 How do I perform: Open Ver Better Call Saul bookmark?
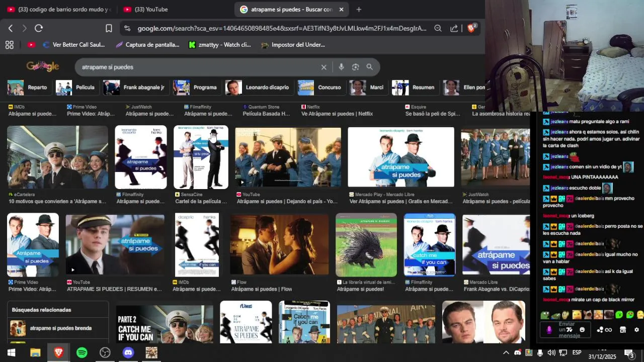73,45
